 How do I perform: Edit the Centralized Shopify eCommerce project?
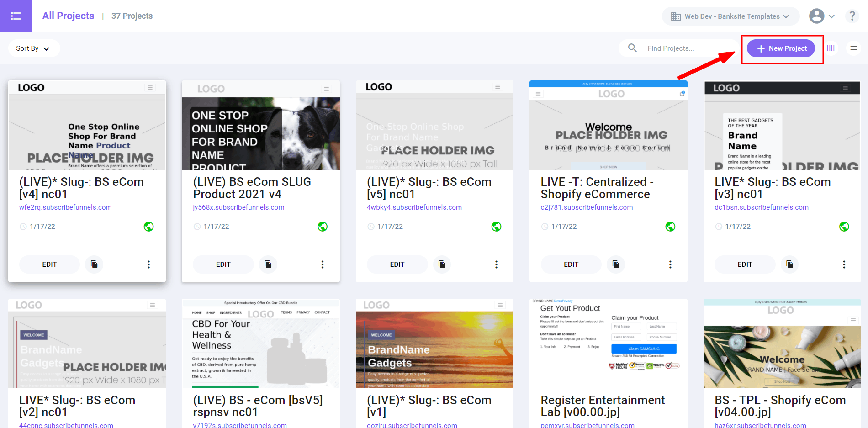click(571, 264)
